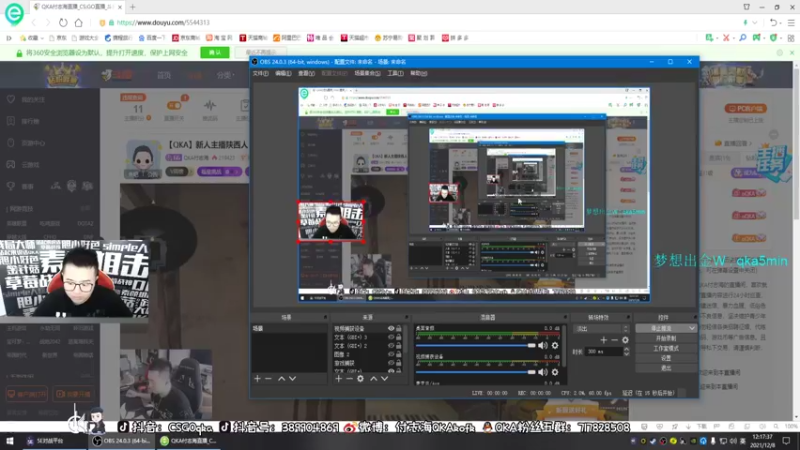The width and height of the screenshot is (800, 450).
Task: Click the 开始录制 button in OBS controls
Action: coord(666,338)
